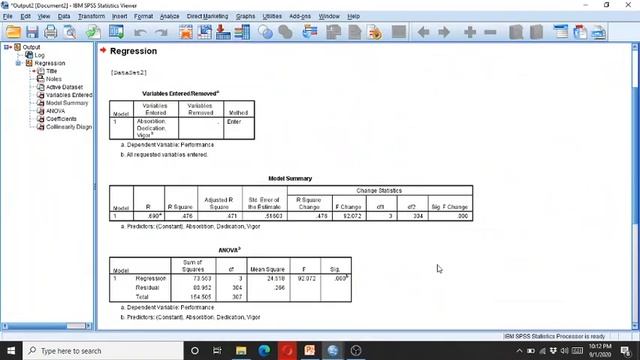Screen dimensions: 640x360
Task: Open the View menu
Action: tap(44, 16)
